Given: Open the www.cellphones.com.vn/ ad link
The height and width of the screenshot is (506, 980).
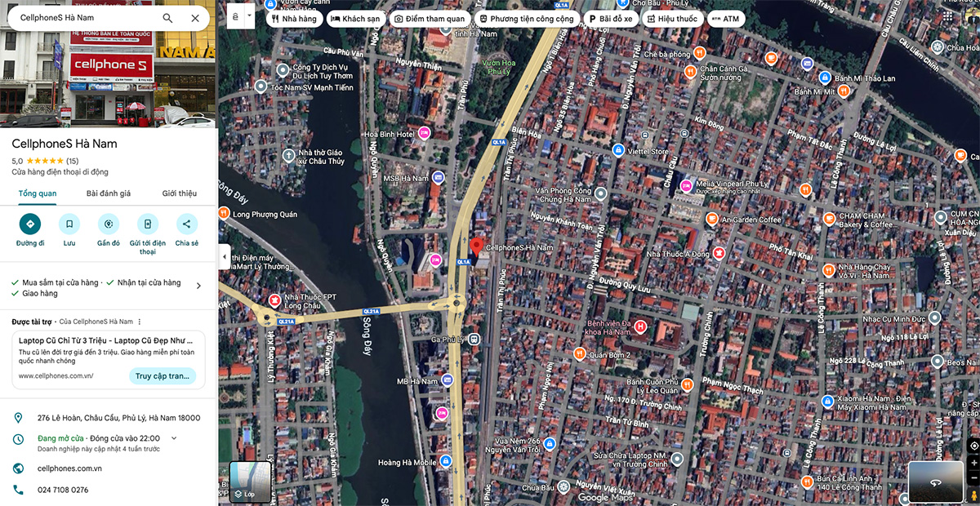Looking at the screenshot, I should pyautogui.click(x=56, y=376).
